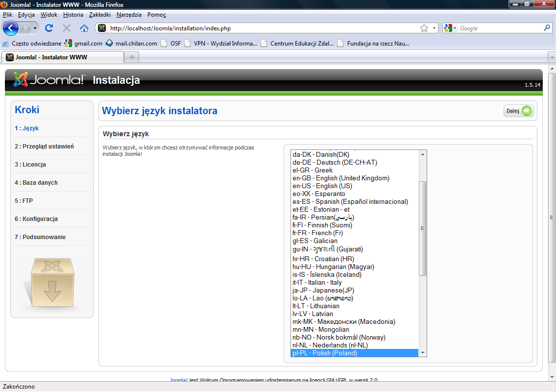
Task: Open the Narzędzia menu
Action: point(129,15)
